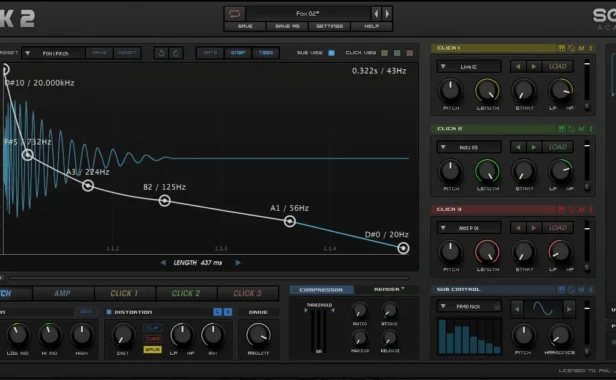The image size is (616, 380).
Task: Select the previous Sub Control waveform arrow
Action: [x=517, y=309]
